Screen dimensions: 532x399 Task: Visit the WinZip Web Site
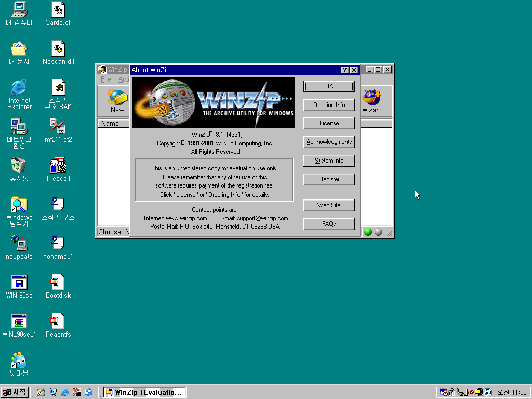(x=329, y=205)
